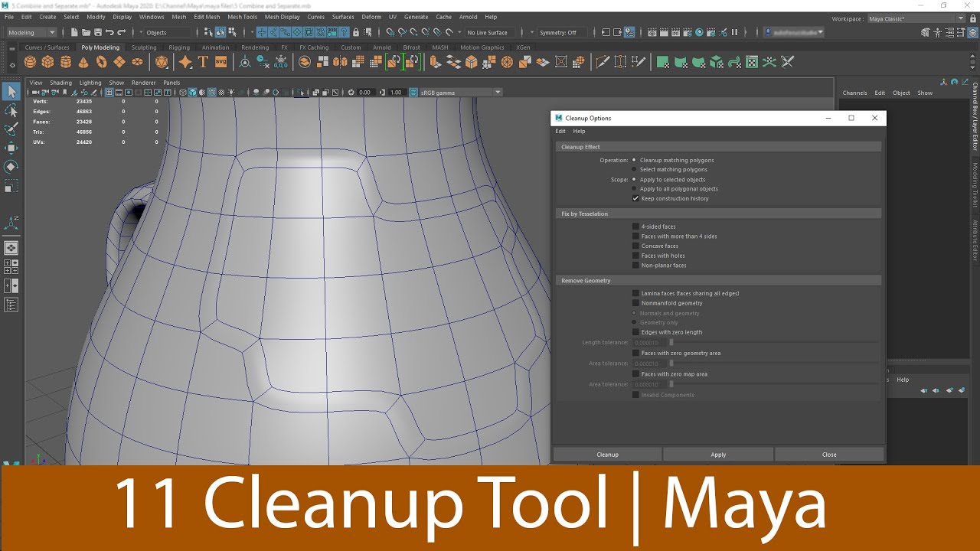Open Channels menu in Channel Box
Screen dimensions: 980x551
point(854,93)
